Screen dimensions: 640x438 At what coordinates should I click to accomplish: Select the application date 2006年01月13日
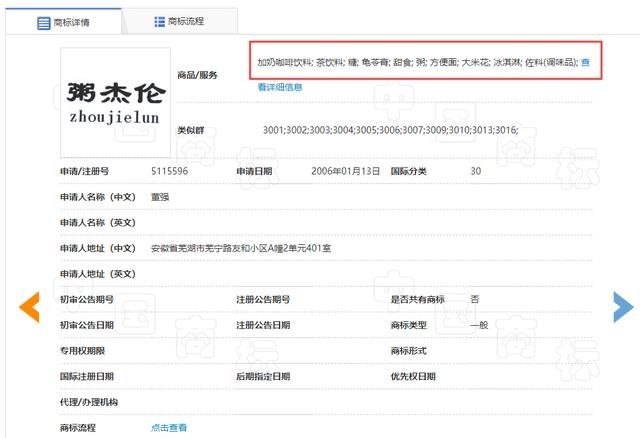click(x=346, y=171)
